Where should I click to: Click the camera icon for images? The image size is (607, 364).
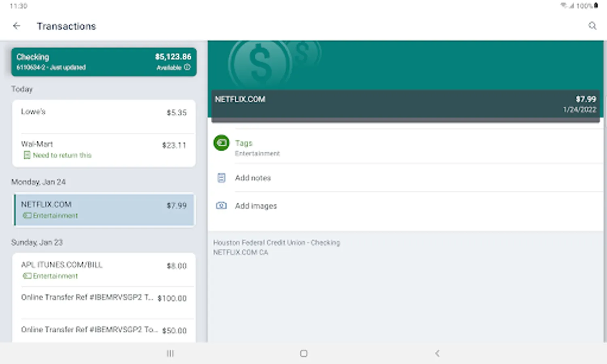tap(221, 205)
